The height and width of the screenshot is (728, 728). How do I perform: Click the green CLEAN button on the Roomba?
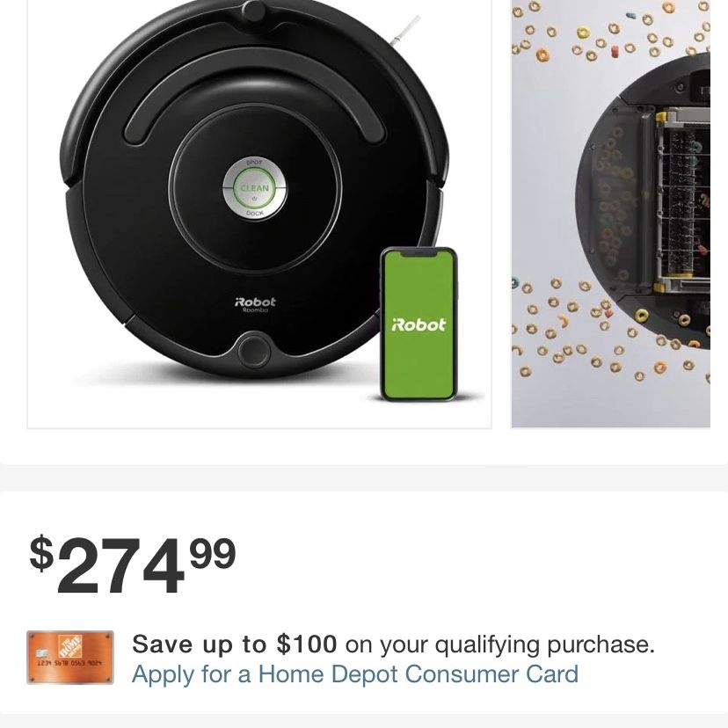(254, 188)
